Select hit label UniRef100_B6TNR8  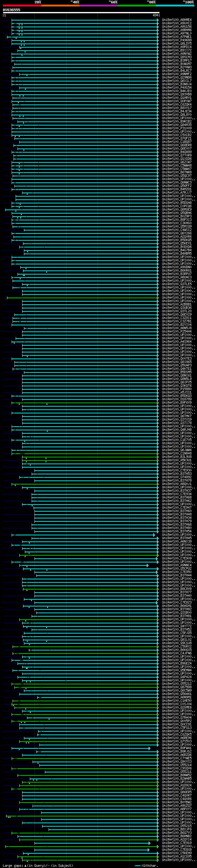tap(177, 172)
